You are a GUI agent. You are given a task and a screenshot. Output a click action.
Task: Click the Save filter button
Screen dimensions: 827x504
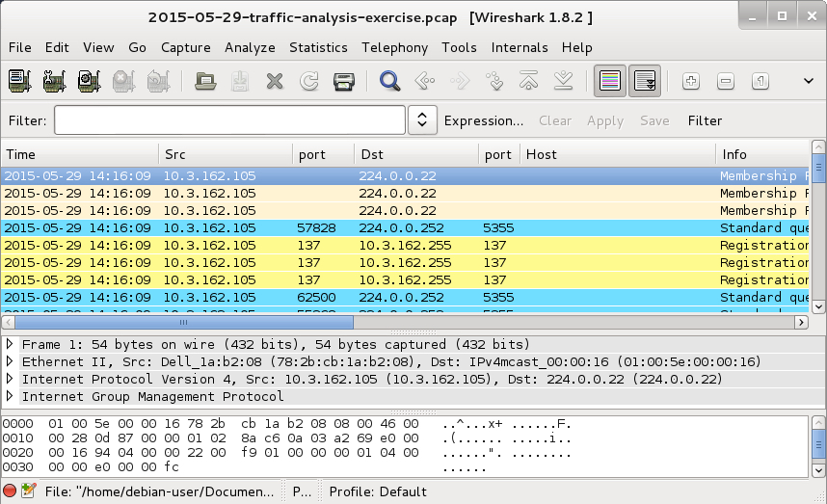(x=654, y=120)
